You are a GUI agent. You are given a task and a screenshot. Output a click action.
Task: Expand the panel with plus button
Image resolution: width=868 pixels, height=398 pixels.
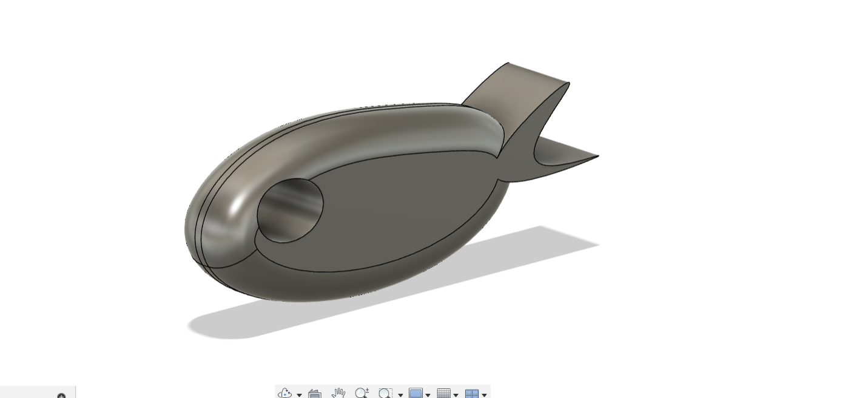[61, 396]
